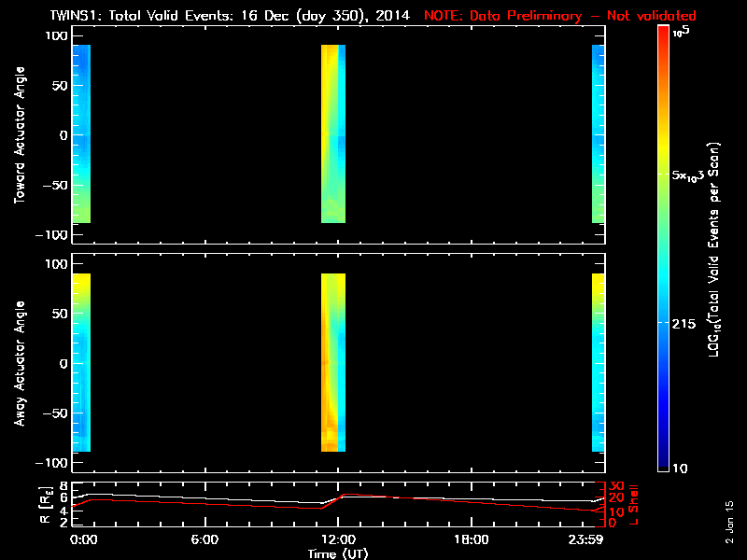The height and width of the screenshot is (560, 747).
Task: Click the 2 Jan 15 date stamp
Action: click(x=729, y=525)
